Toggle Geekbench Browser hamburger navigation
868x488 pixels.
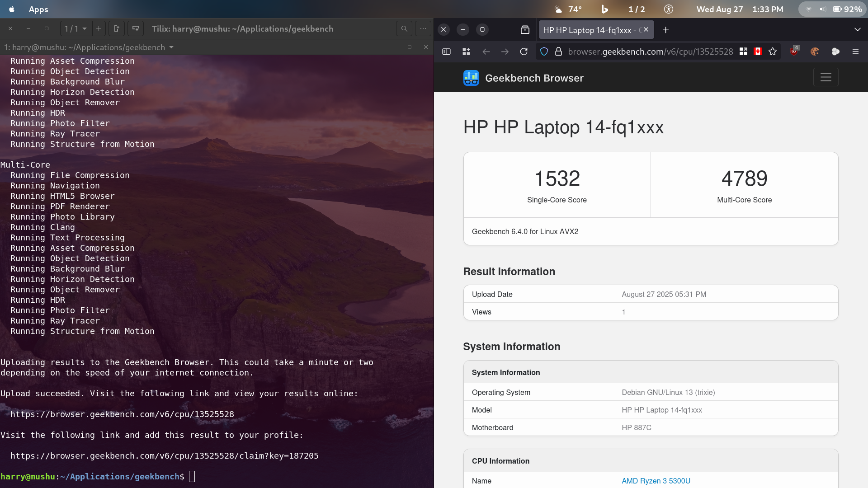coord(826,77)
